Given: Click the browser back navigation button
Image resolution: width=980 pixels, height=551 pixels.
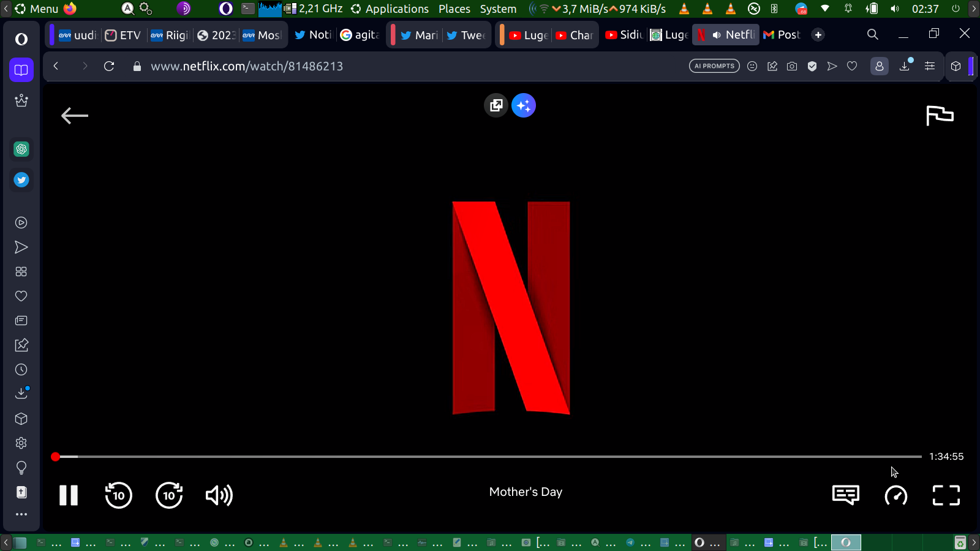Looking at the screenshot, I should (56, 66).
